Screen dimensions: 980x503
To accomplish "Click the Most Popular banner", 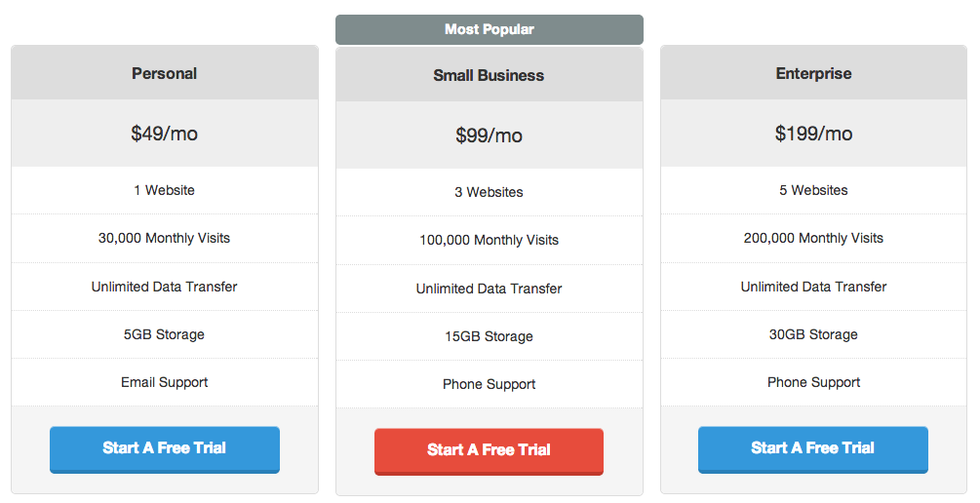I will 489,29.
